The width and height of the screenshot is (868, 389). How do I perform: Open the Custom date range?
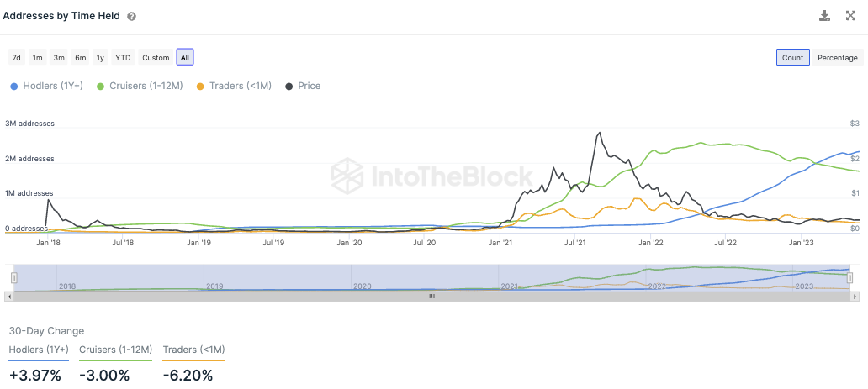[156, 58]
